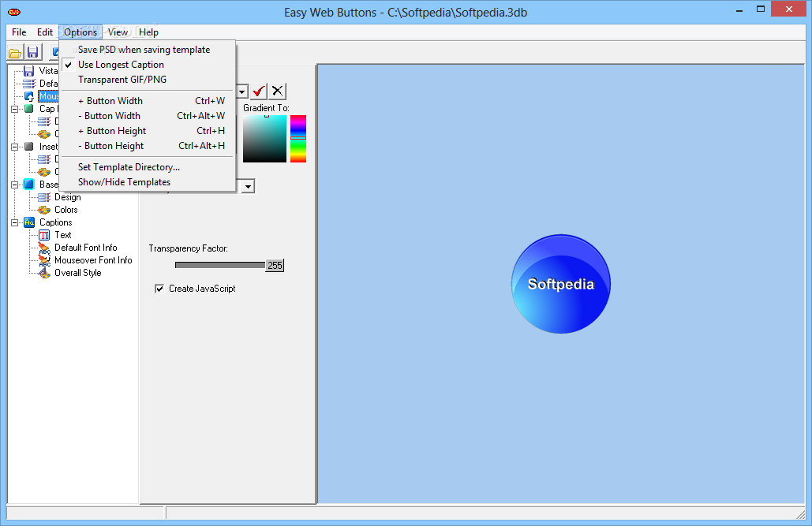Click the Vista floppy icon in the tree
Screen dimensions: 812x526
click(29, 71)
